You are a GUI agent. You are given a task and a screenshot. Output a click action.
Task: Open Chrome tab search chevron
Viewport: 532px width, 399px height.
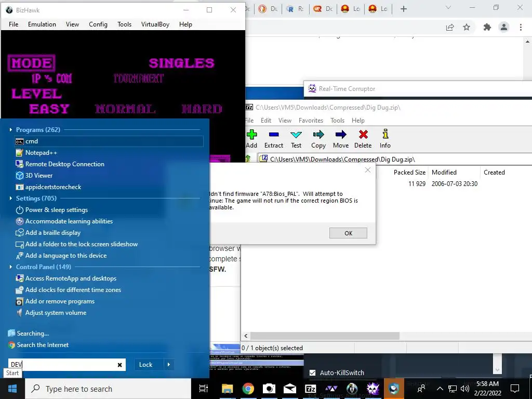448,7
